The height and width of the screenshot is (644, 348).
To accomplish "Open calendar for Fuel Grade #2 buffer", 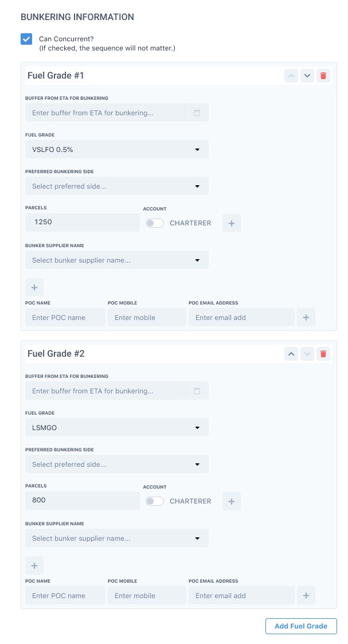I will (x=197, y=391).
